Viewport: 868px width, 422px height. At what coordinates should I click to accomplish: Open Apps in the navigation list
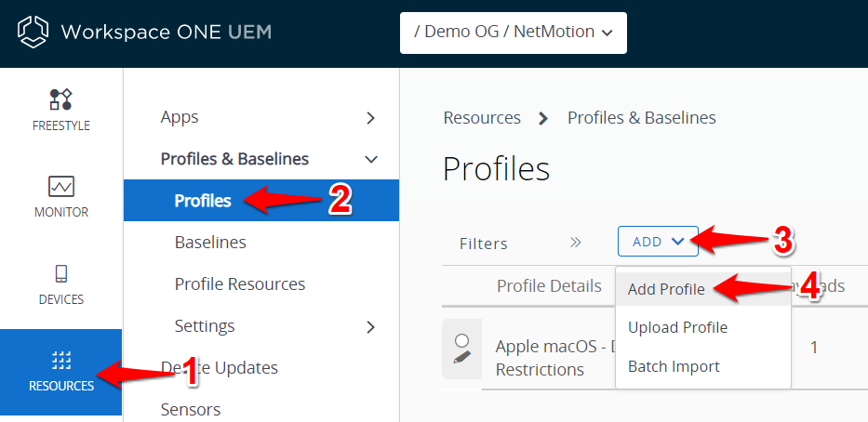click(x=180, y=117)
